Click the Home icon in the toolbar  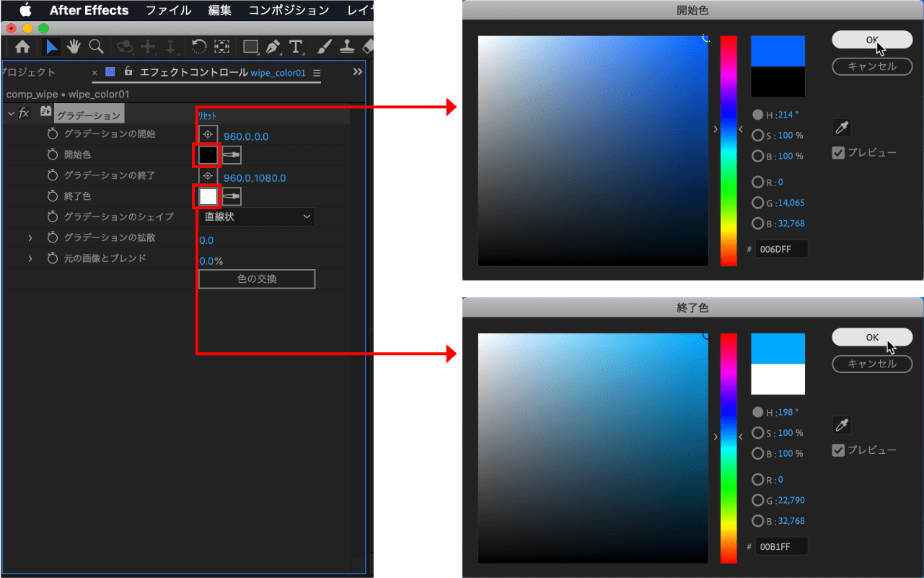(23, 47)
